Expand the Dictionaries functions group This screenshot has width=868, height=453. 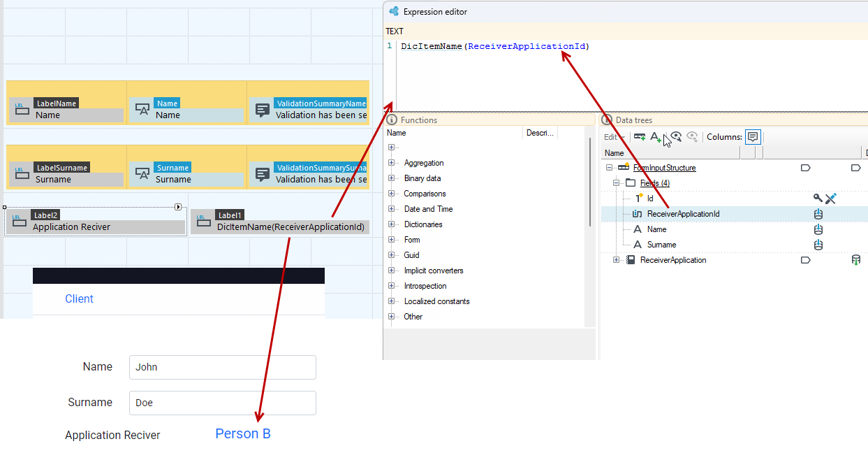pos(391,224)
